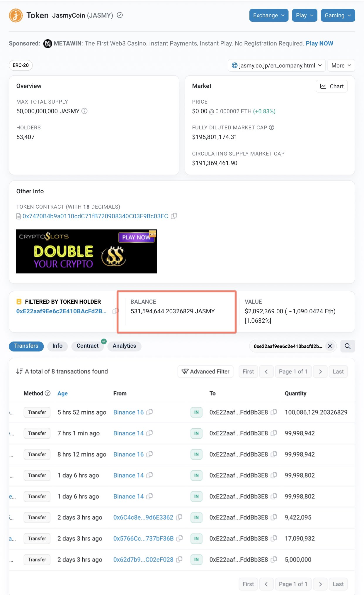Open the 0x6C4c8e...9d6E3362 address link
Viewport: 364px width, 595px height.
pos(143,518)
